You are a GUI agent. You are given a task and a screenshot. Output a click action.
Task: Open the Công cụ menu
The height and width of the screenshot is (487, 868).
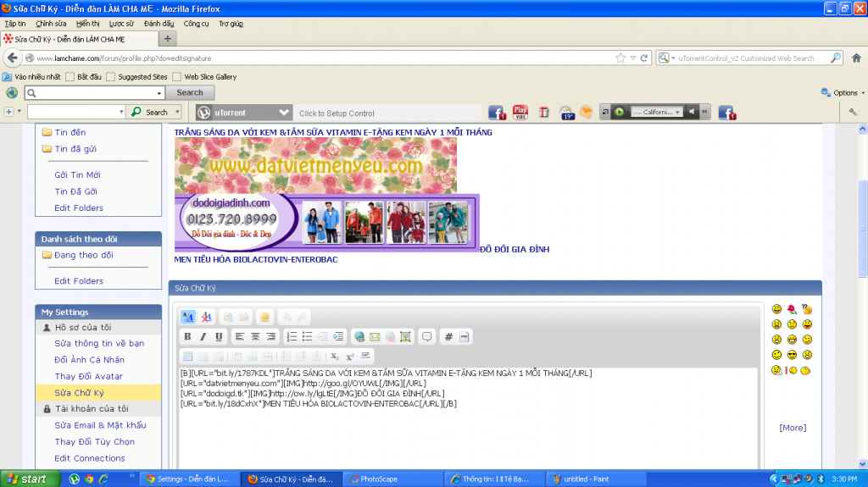[196, 24]
